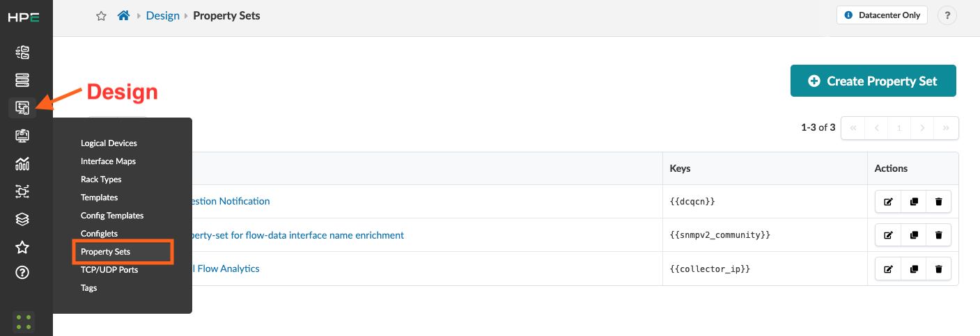The width and height of the screenshot is (980, 336).
Task: Go to the next page of results
Action: pyautogui.click(x=922, y=128)
